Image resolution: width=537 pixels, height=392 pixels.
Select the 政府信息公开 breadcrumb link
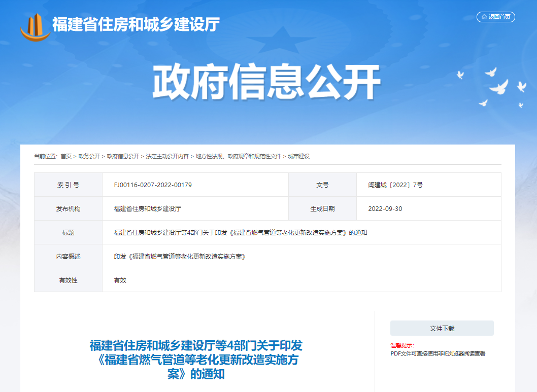[123, 156]
